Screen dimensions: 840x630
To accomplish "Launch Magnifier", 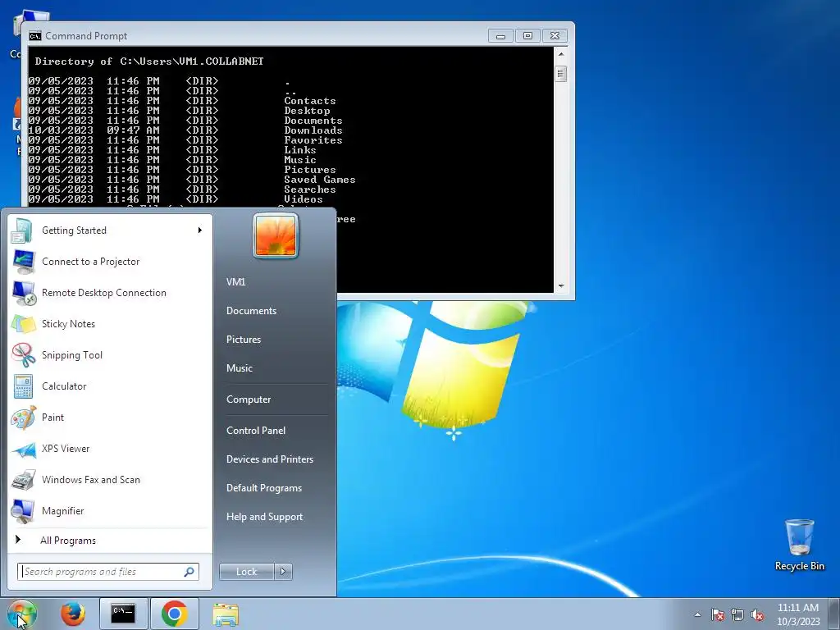I will tap(110, 510).
